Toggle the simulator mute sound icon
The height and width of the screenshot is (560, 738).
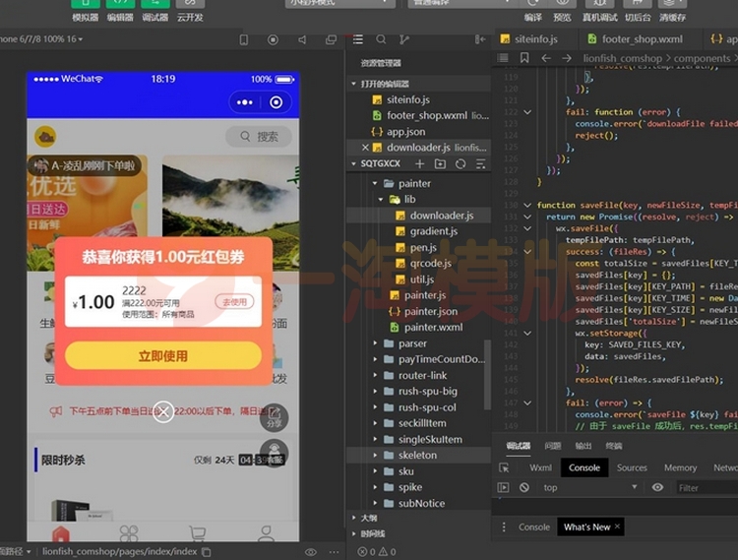pyautogui.click(x=302, y=40)
